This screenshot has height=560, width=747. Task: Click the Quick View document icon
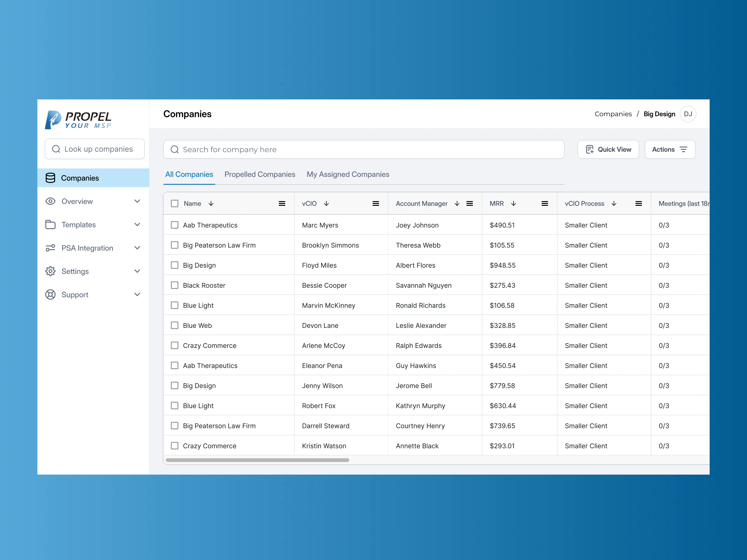tap(590, 150)
